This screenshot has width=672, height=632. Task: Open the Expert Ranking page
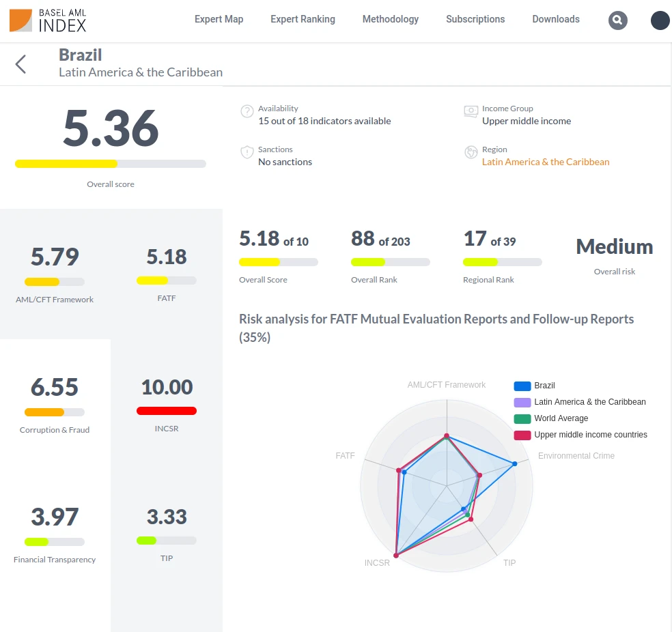303,19
